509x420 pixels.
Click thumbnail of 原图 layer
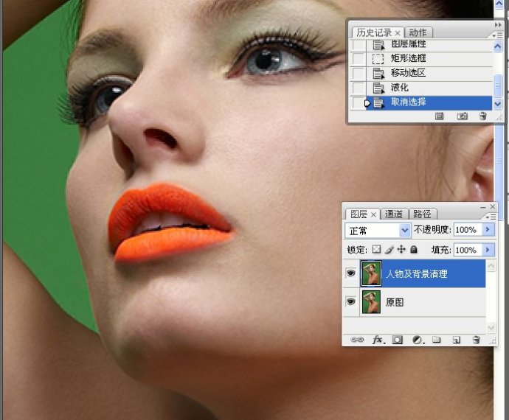click(371, 302)
